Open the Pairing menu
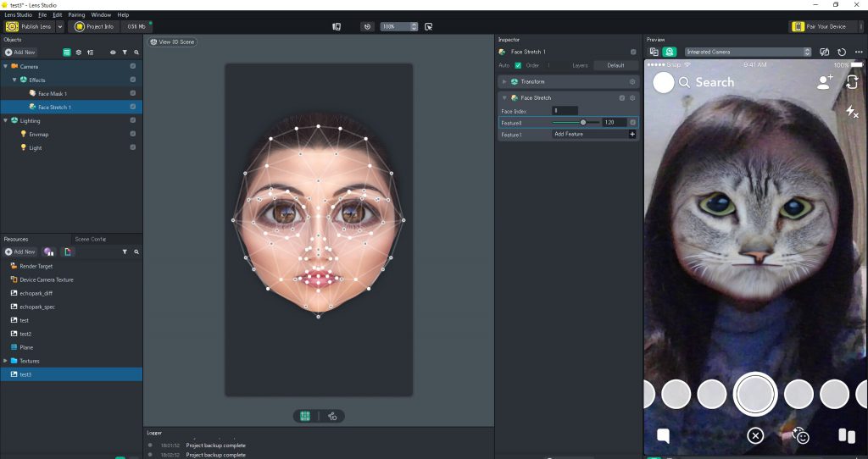Viewport: 868px width, 459px height. [76, 14]
